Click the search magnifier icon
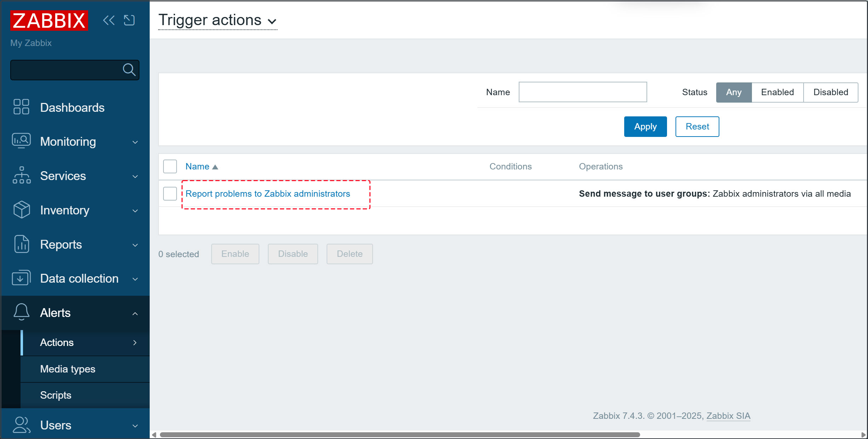The height and width of the screenshot is (439, 868). click(x=129, y=70)
